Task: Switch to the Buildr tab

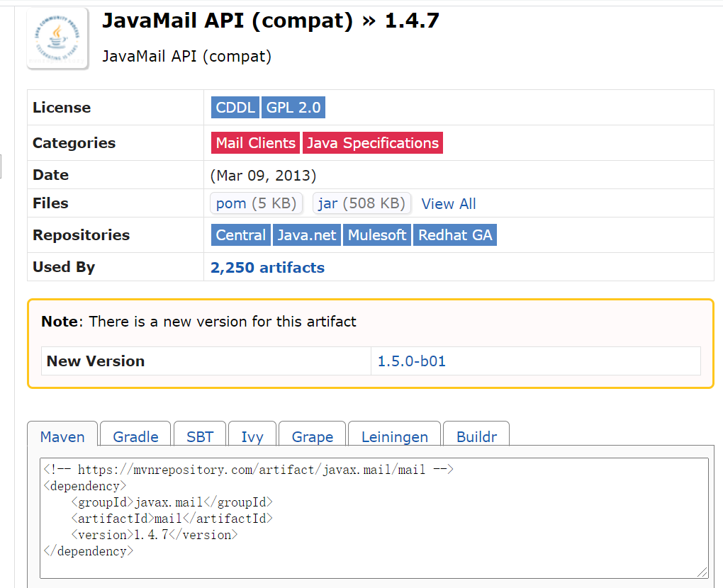Action: [476, 434]
